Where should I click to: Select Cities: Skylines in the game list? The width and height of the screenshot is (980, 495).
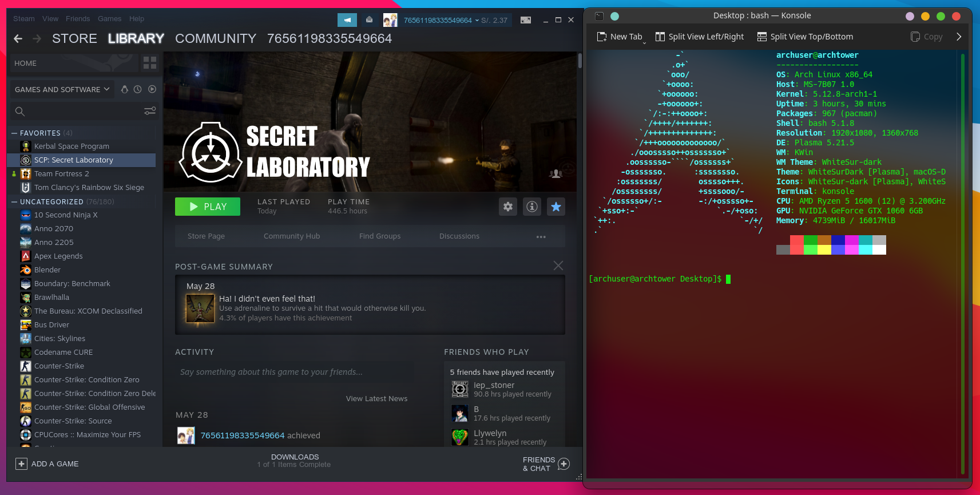coord(81,339)
